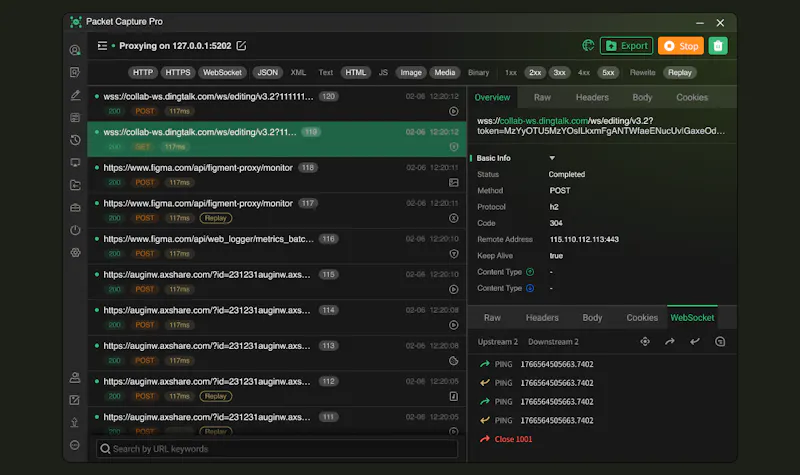Image resolution: width=800 pixels, height=475 pixels.
Task: Enable the Rewrite filter
Action: click(642, 72)
